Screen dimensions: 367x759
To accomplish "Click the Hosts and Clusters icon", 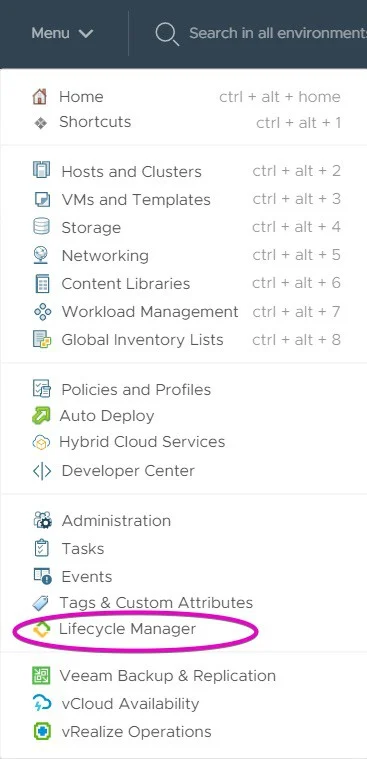I will point(41,170).
